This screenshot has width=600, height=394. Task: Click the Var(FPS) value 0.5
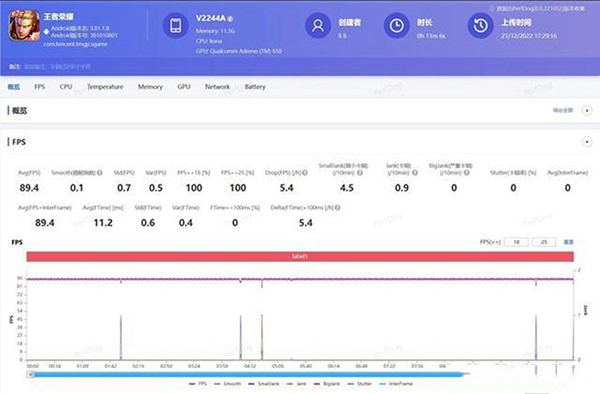[156, 188]
